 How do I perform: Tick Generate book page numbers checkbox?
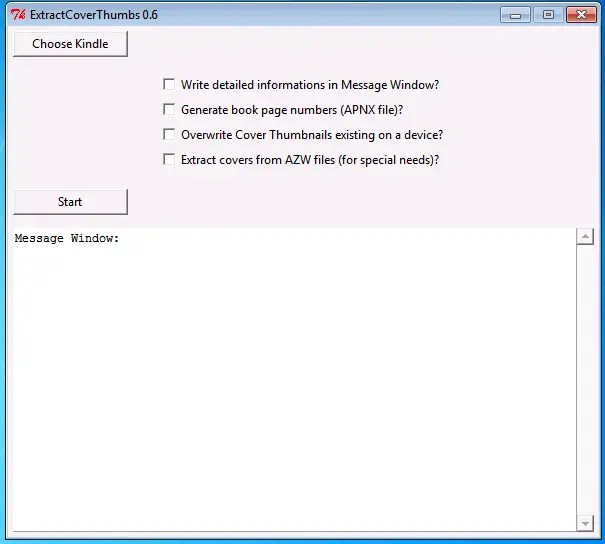coord(169,109)
